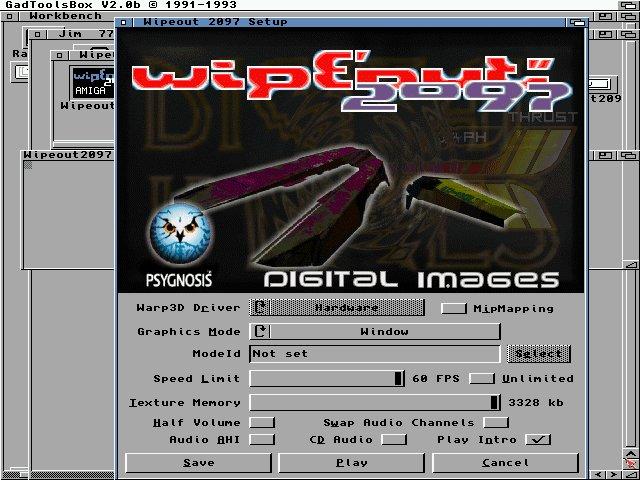Screen dimensions: 640x480
Task: Cancel the Wipeout 2097 Setup dialog
Action: (x=505, y=463)
